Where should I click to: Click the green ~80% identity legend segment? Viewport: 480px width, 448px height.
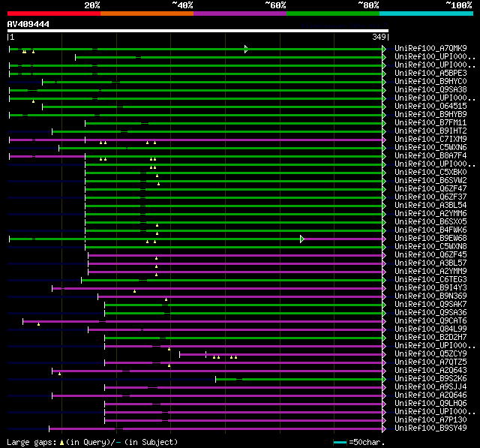(333, 14)
